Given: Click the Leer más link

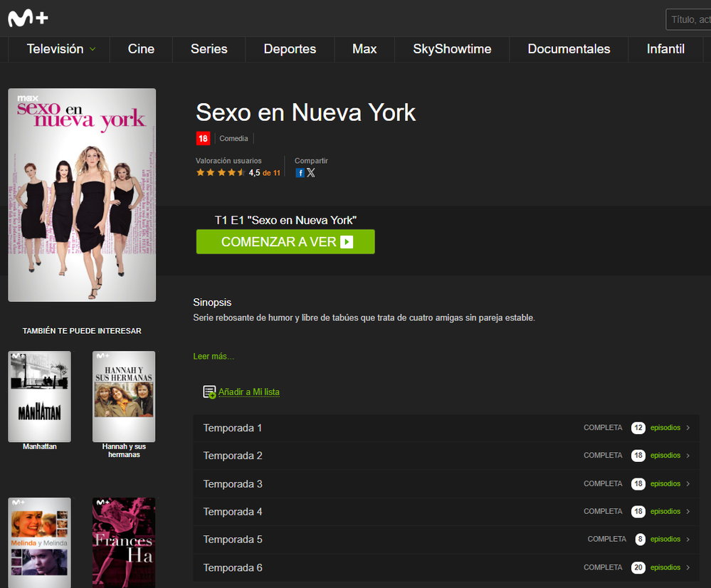Looking at the screenshot, I should pos(214,357).
